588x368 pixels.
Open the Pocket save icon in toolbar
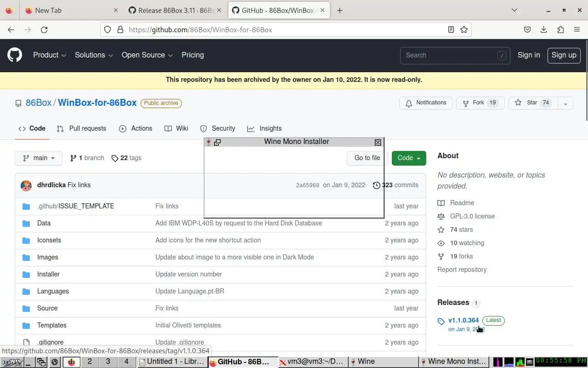pos(527,29)
